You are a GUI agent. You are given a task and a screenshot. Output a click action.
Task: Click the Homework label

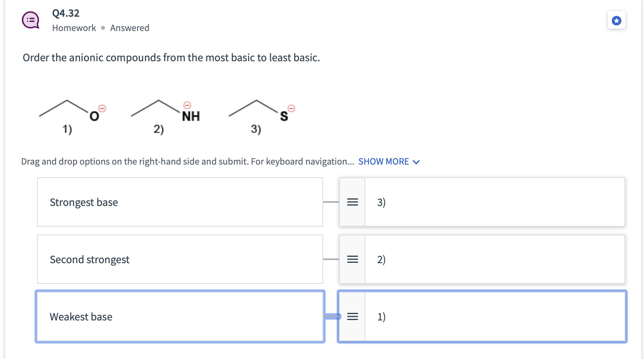click(x=74, y=28)
